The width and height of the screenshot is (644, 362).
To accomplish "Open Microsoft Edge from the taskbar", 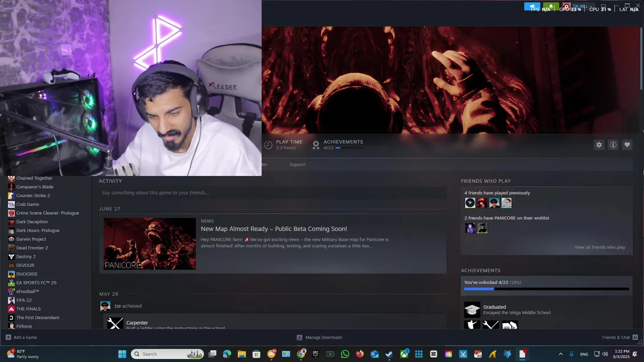I will [x=227, y=354].
